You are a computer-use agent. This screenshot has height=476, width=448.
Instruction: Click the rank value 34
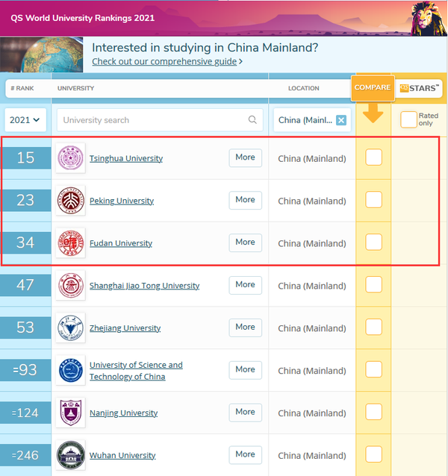pos(25,243)
